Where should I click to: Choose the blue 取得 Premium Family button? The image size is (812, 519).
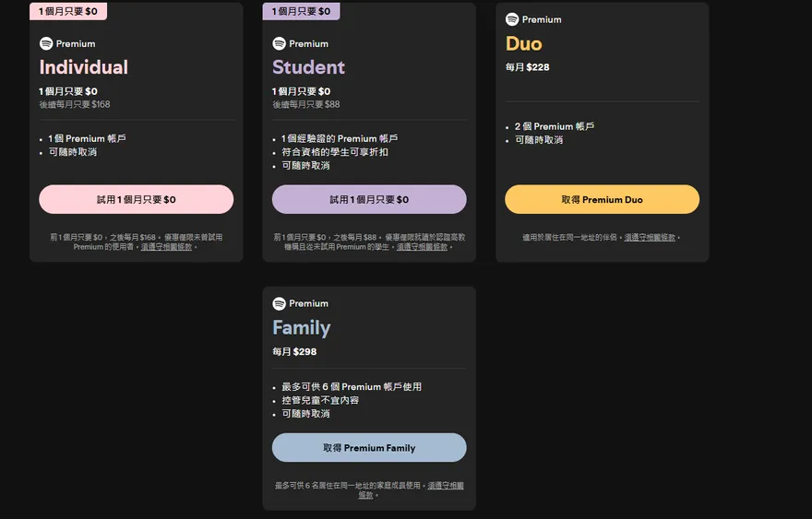point(369,448)
